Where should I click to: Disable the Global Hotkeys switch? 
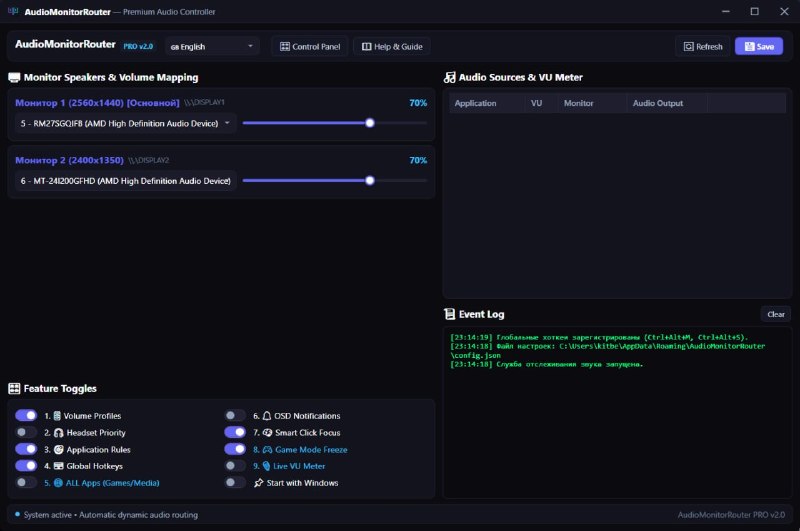tap(26, 466)
